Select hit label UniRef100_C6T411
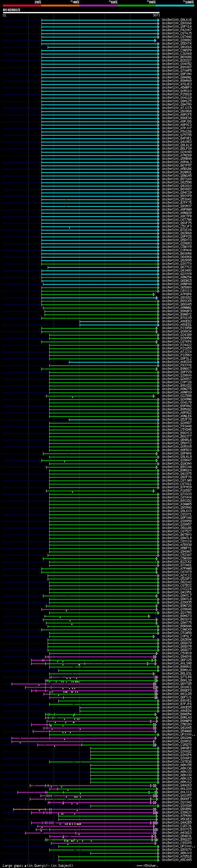 click(x=176, y=484)
